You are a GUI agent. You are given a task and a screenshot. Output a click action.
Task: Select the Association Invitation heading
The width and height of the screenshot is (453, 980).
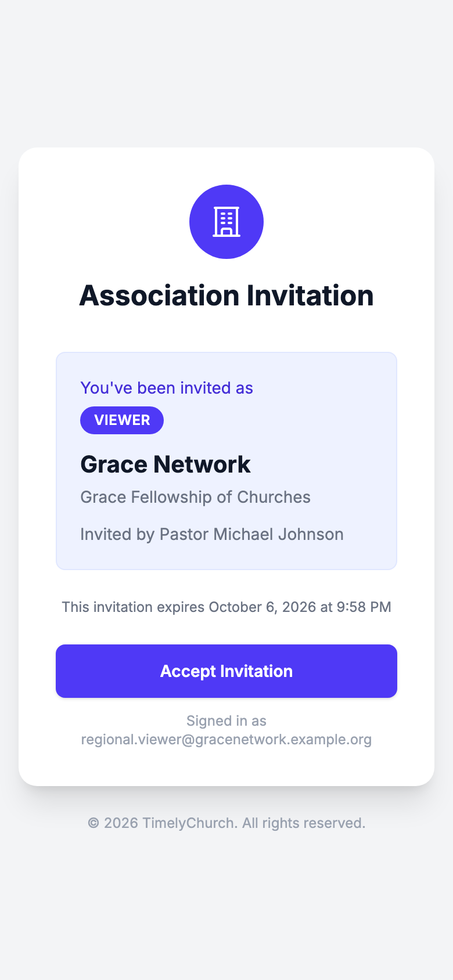227,296
